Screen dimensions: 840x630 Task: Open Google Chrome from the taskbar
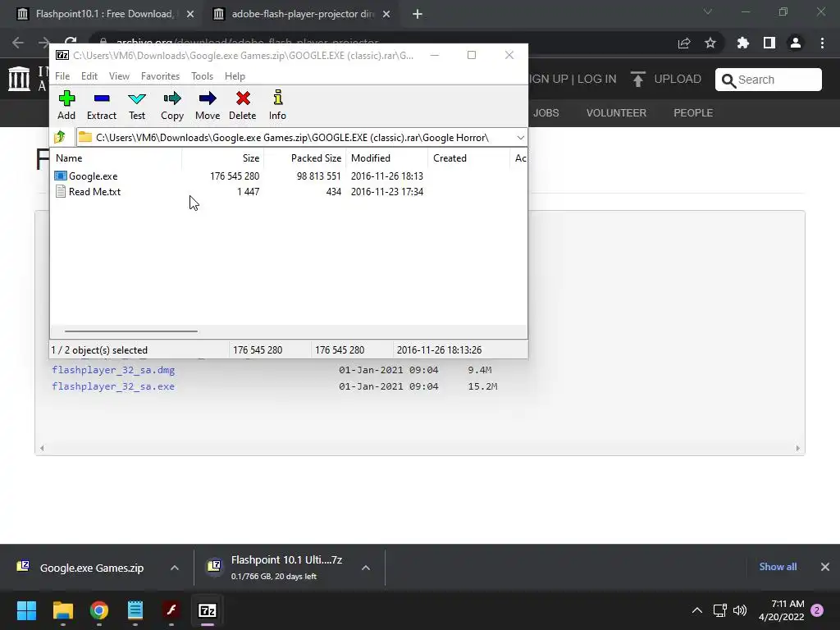99,610
